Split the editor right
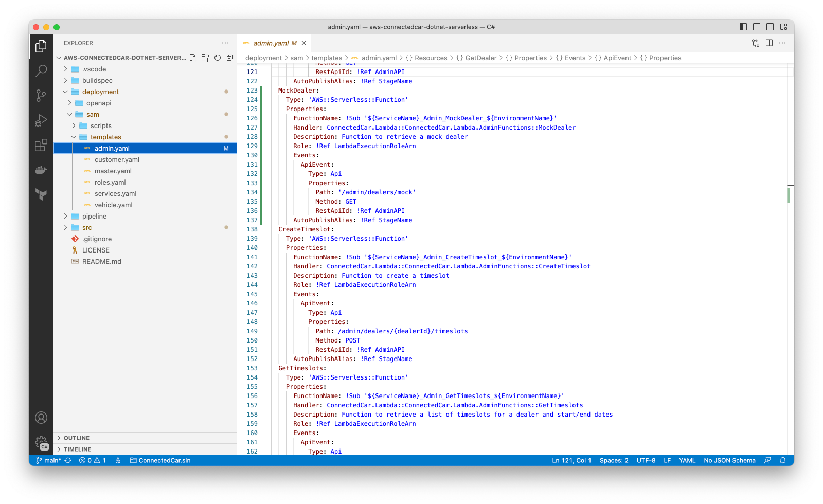This screenshot has height=504, width=823. pos(769,43)
